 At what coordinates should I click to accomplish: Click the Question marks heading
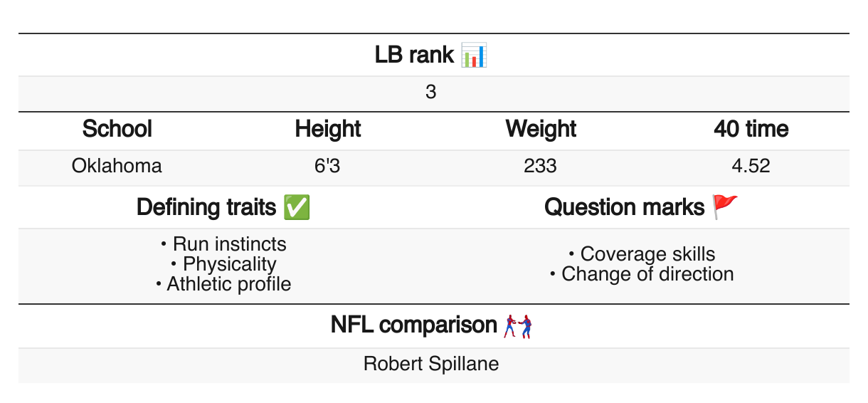tap(624, 207)
